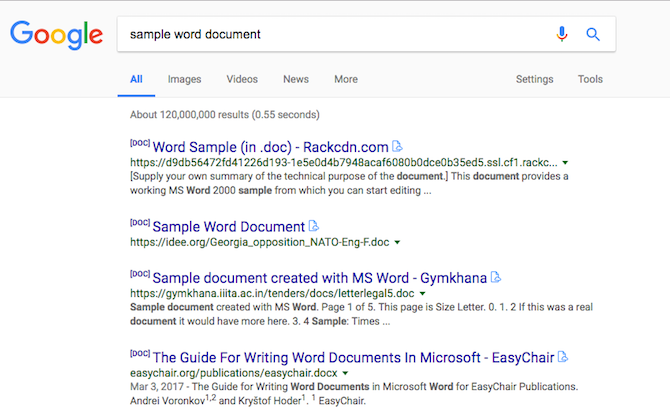670x417 pixels.
Task: Open the More search categories menu
Action: (346, 79)
